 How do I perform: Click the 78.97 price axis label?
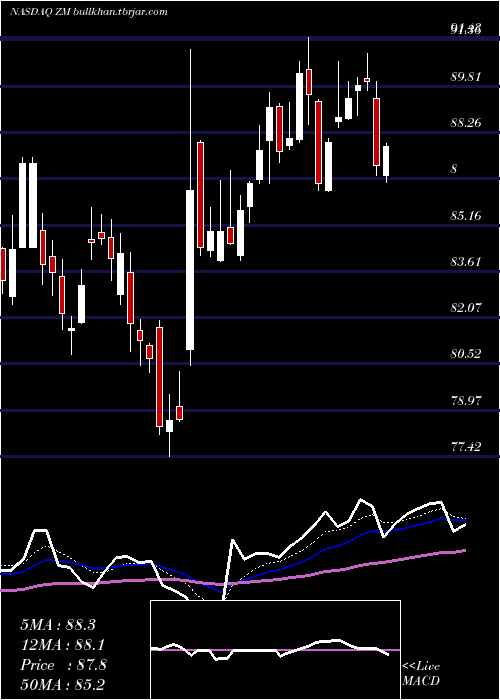[x=466, y=400]
